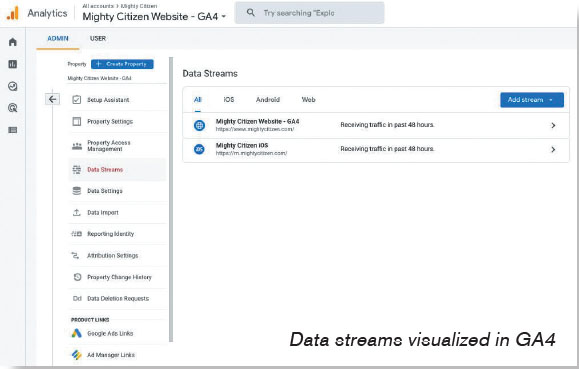Click the Data Streams icon in sidebar
This screenshot has width=579, height=369.
coord(76,170)
